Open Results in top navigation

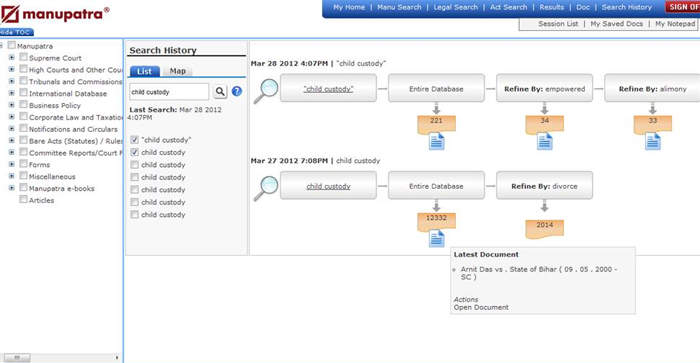coord(551,7)
